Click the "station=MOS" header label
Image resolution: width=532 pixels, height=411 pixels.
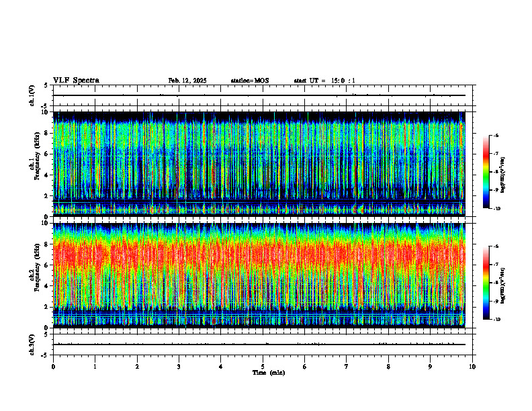tap(250, 81)
